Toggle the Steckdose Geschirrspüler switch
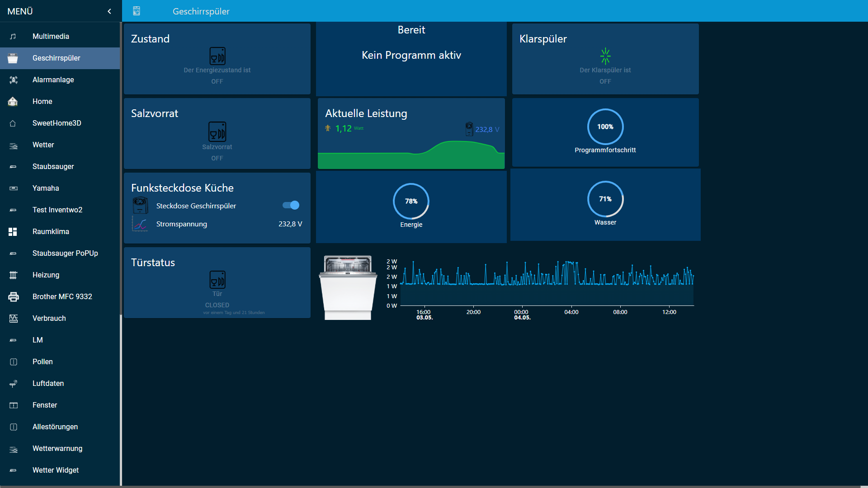The width and height of the screenshot is (868, 488). [x=291, y=205]
